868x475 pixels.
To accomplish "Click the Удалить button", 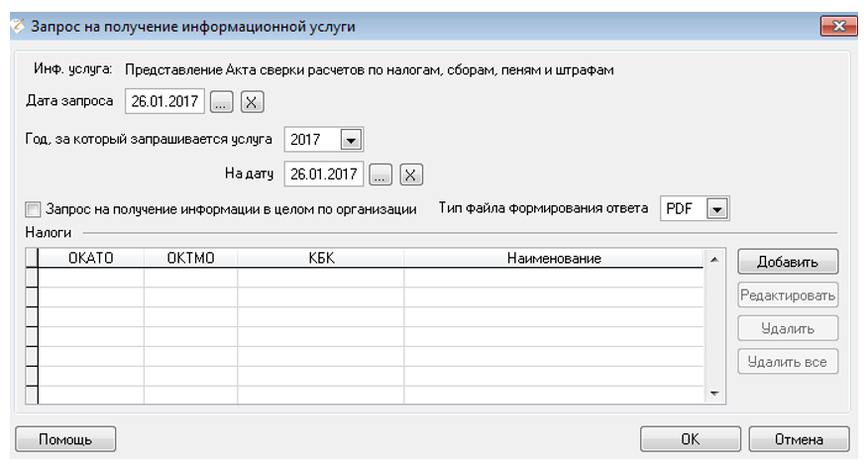I will [x=788, y=329].
